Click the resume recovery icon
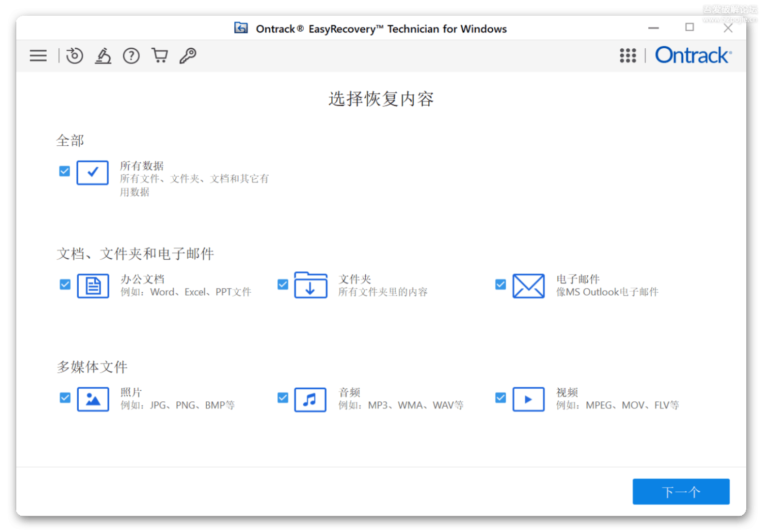762x532 pixels. tap(75, 55)
